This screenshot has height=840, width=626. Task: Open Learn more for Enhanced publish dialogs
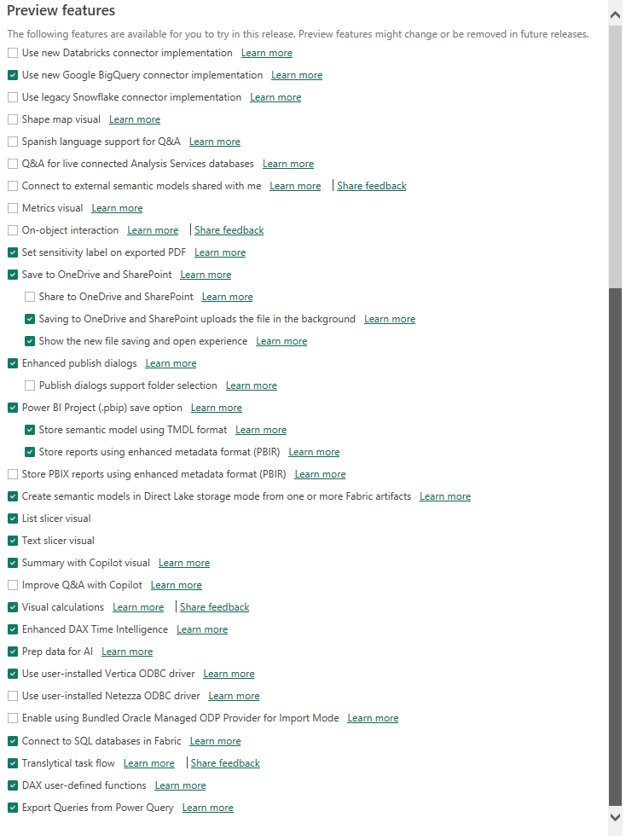[171, 364]
